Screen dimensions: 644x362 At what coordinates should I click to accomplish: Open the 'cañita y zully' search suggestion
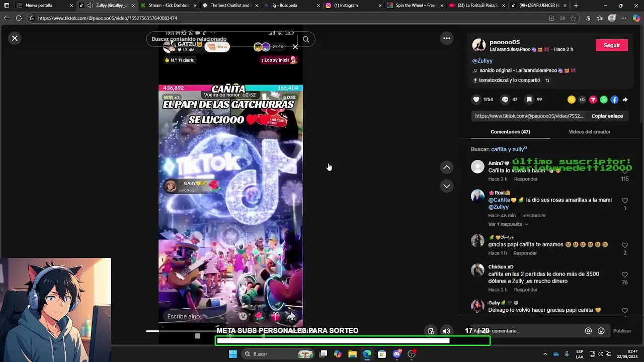click(509, 149)
